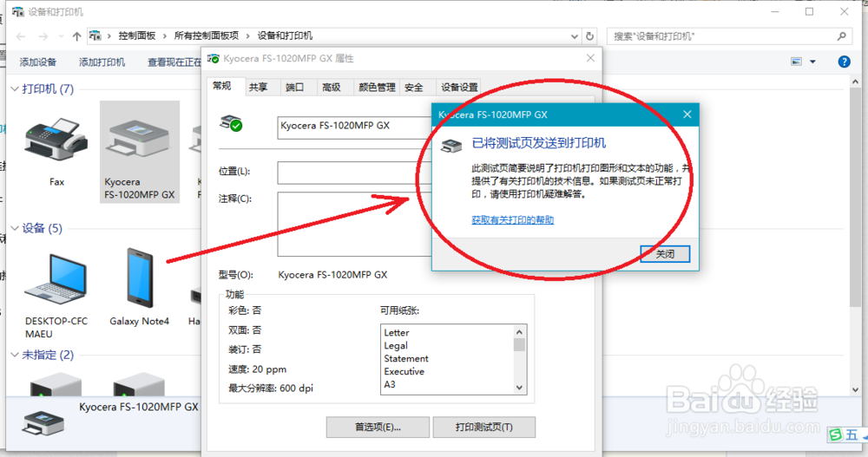
Task: Switch to the 设备设置 tab
Action: pos(459,88)
